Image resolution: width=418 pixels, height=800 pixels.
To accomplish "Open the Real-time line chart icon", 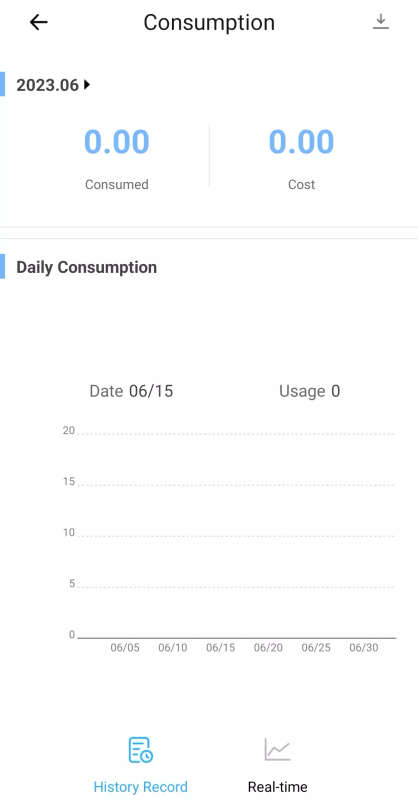I will [277, 749].
